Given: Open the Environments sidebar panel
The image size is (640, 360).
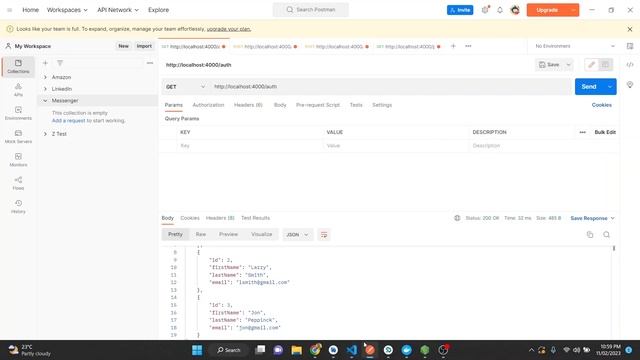Looking at the screenshot, I should coord(18,113).
